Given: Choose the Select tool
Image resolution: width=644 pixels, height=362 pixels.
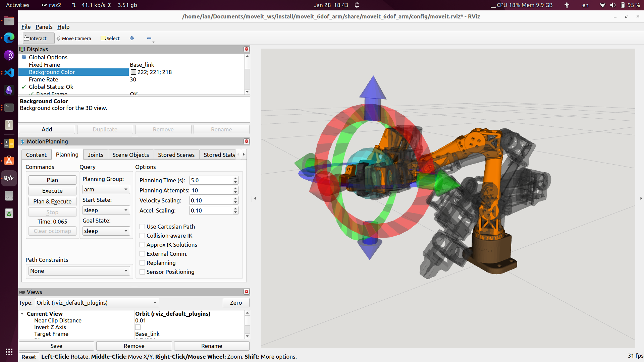Looking at the screenshot, I should click(110, 38).
